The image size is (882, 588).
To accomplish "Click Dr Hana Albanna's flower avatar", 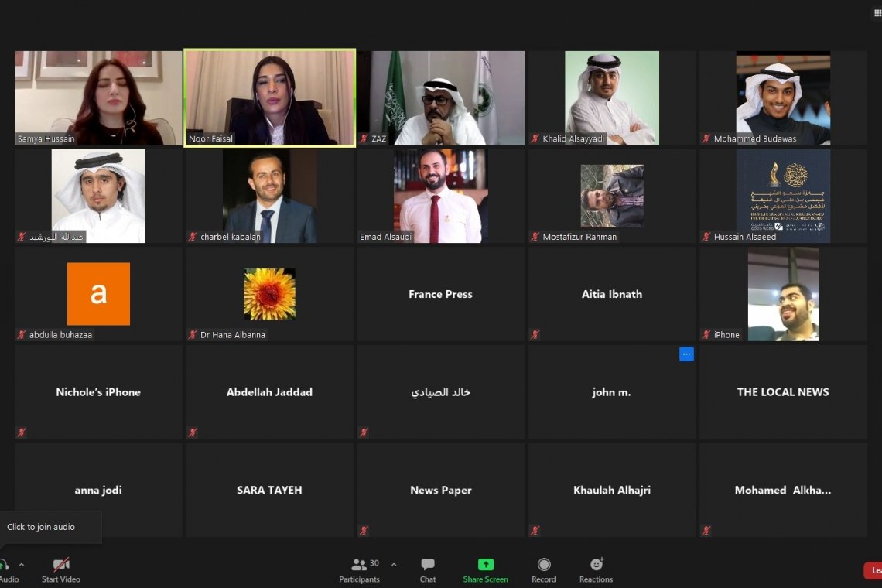I will click(x=269, y=294).
